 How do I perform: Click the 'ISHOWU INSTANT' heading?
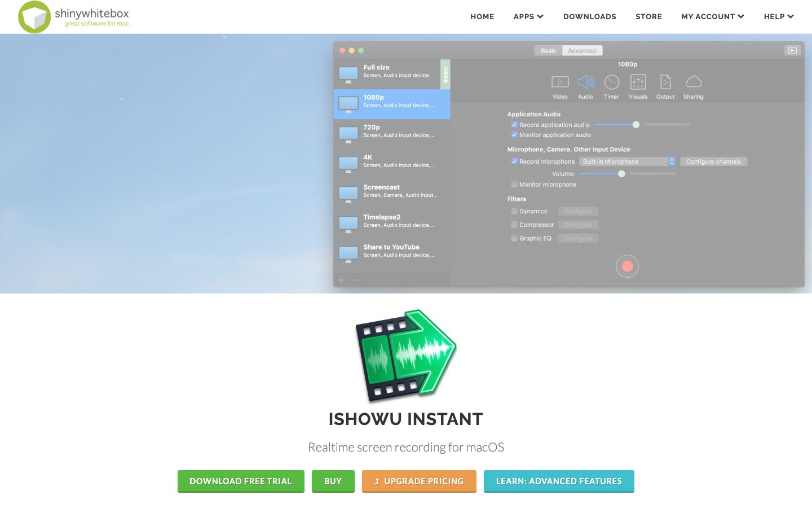click(406, 419)
